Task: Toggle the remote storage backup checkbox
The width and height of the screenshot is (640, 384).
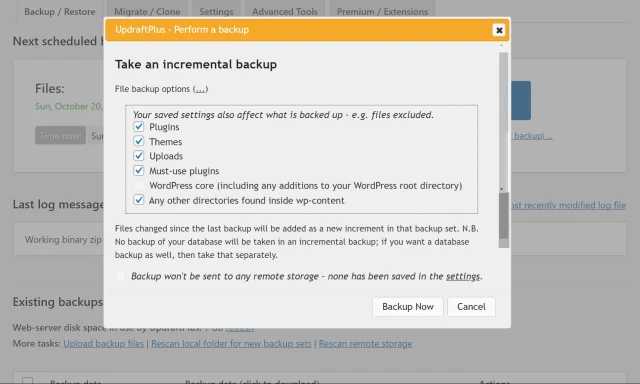Action: click(x=120, y=276)
